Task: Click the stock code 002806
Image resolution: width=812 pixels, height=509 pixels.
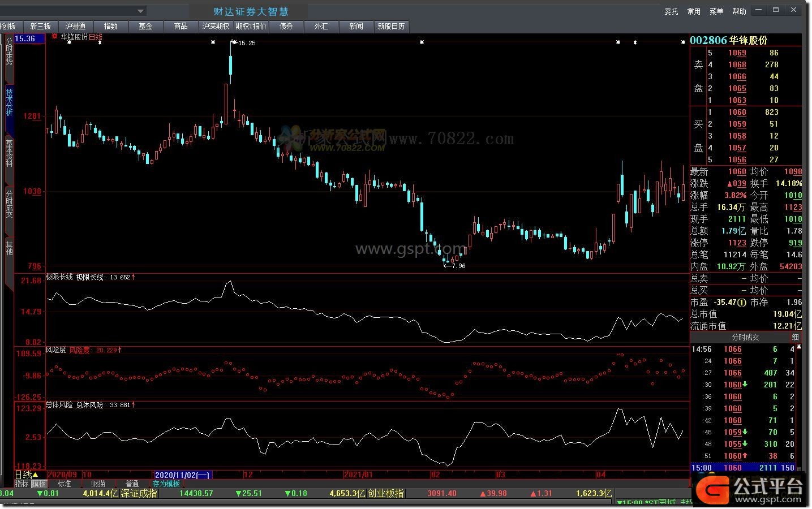Action: point(708,40)
